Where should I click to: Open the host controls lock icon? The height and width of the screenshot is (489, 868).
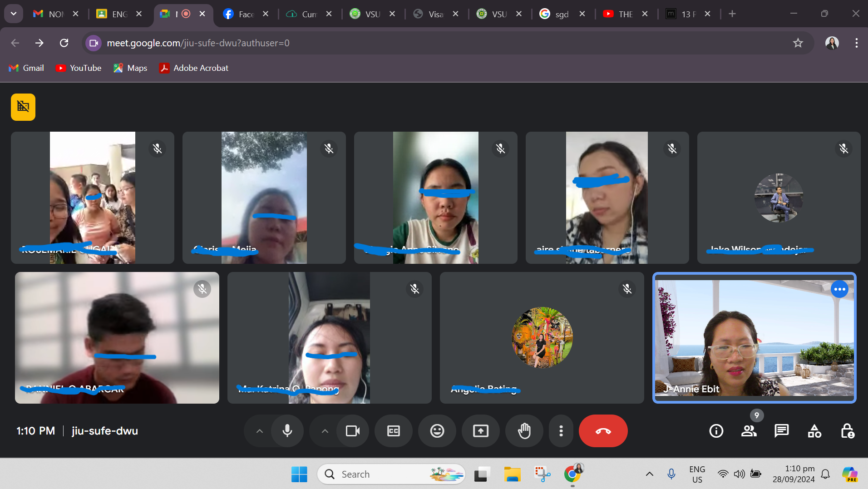847,431
